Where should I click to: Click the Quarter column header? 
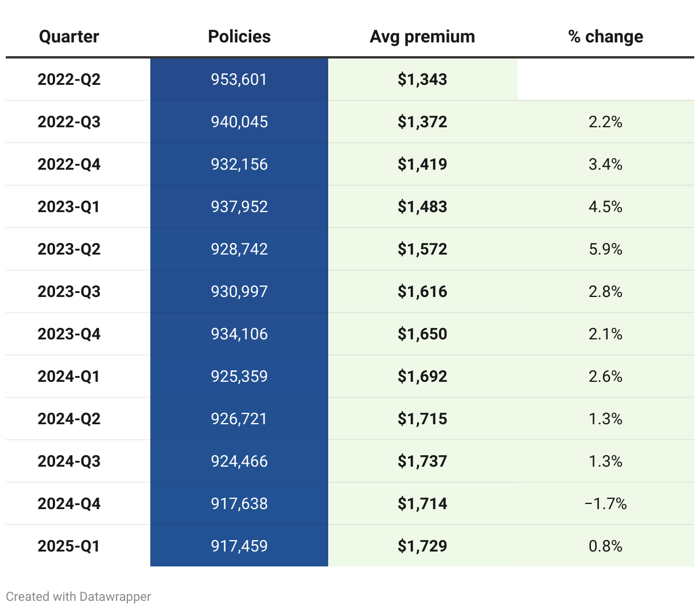tap(69, 37)
